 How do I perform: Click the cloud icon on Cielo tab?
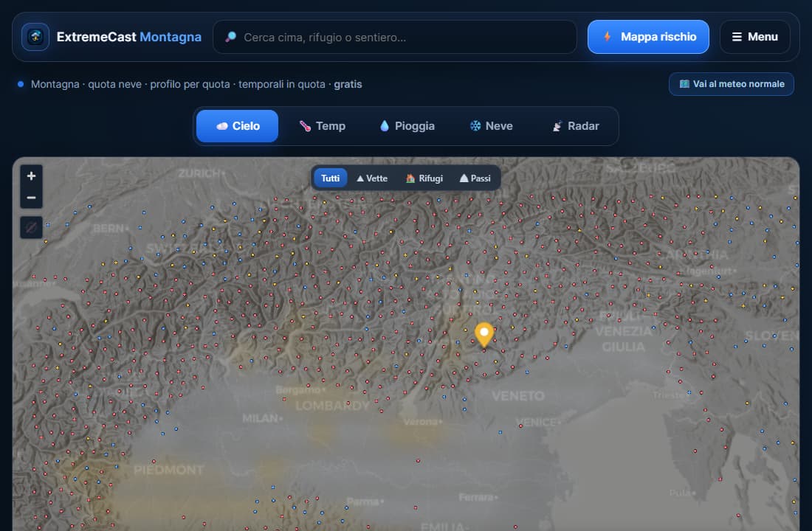coord(222,126)
